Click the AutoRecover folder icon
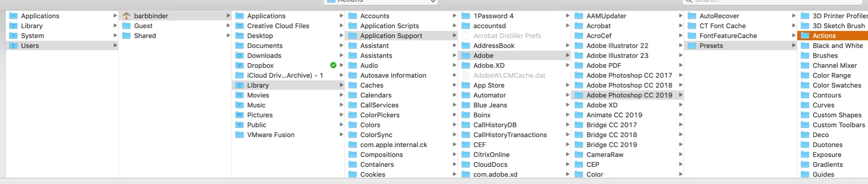 pos(692,16)
